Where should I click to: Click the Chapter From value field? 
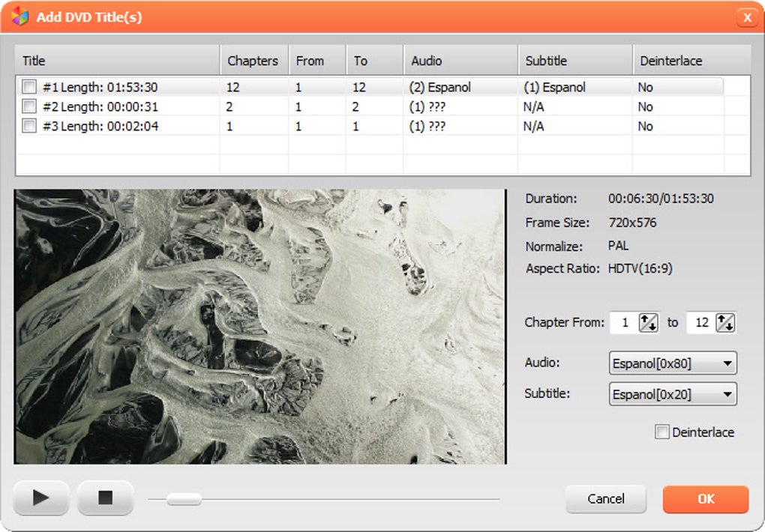pyautogui.click(x=625, y=322)
